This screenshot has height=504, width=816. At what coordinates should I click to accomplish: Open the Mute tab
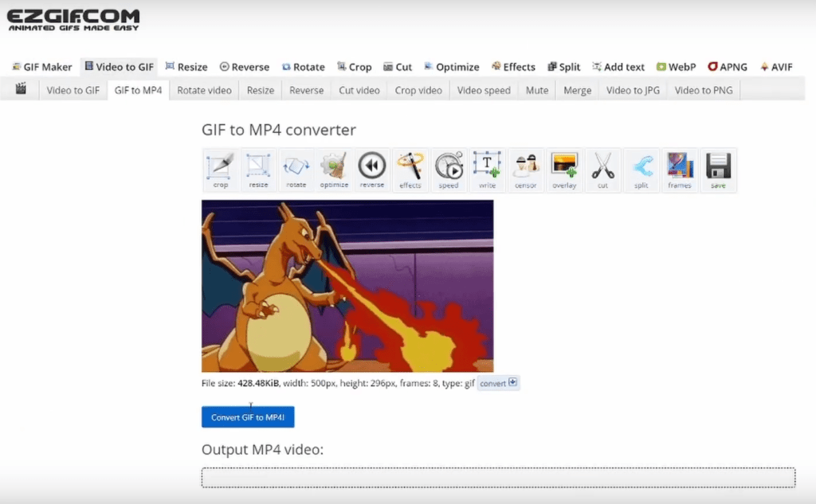537,91
